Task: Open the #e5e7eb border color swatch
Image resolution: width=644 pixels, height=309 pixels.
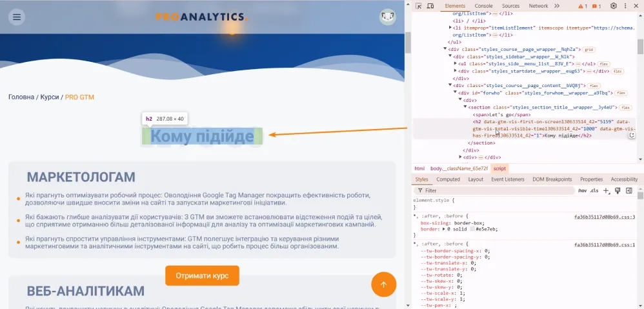Action: pos(472,230)
